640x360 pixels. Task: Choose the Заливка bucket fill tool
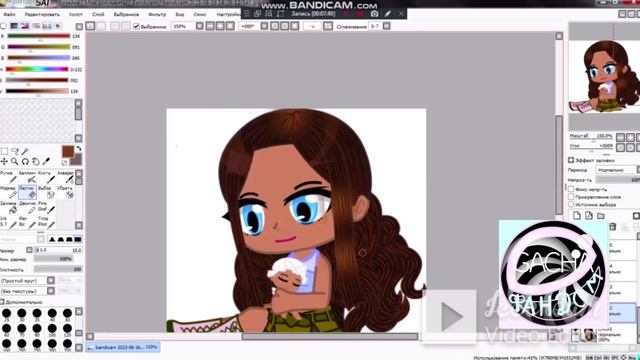click(x=9, y=207)
